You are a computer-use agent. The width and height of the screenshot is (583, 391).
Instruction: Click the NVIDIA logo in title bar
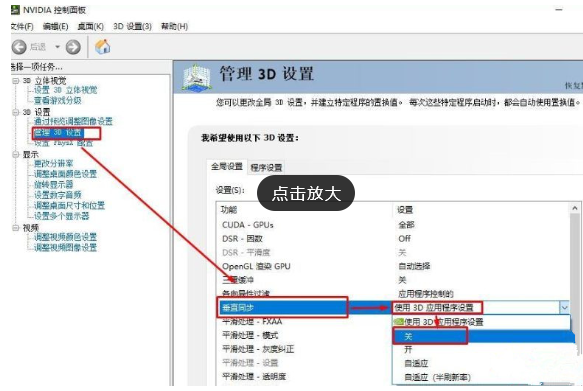[15, 10]
